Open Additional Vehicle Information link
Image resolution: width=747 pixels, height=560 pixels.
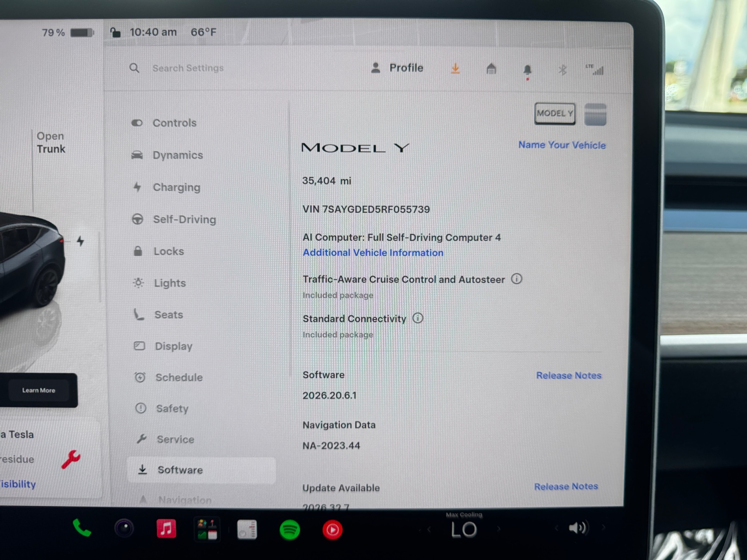click(x=373, y=252)
